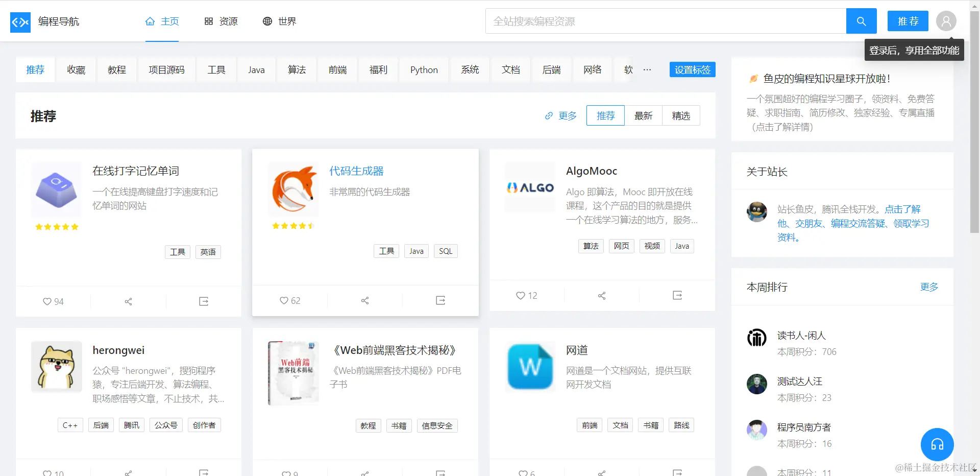Click the ALGO logo image
The width and height of the screenshot is (980, 476).
[530, 187]
